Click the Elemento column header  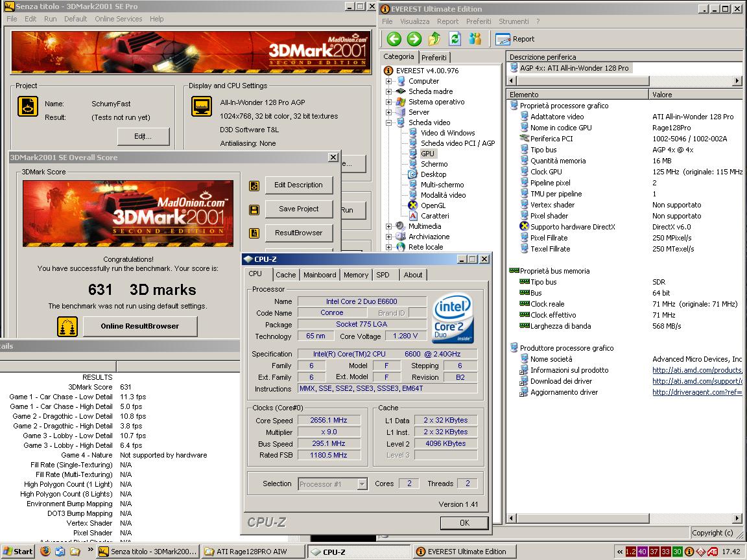577,94
